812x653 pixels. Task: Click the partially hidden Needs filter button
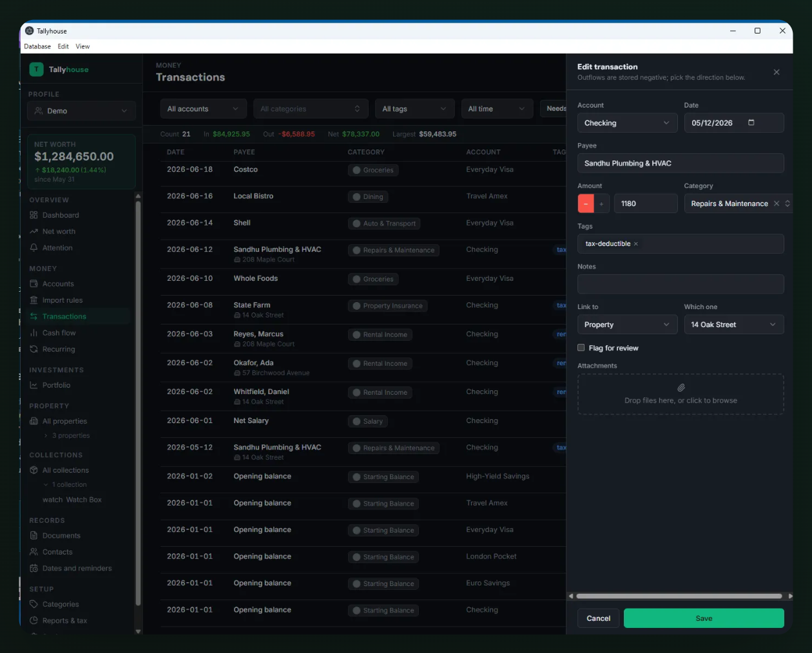coord(553,109)
